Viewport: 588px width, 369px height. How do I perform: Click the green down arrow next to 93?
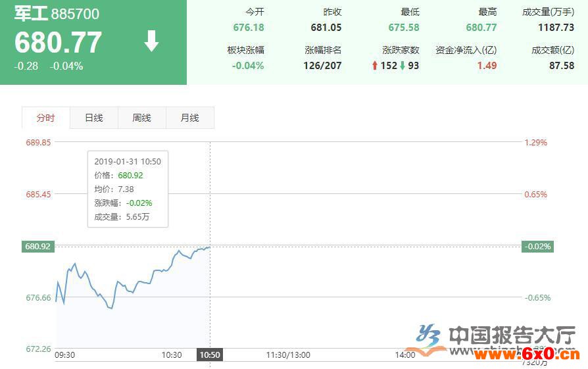click(x=402, y=66)
